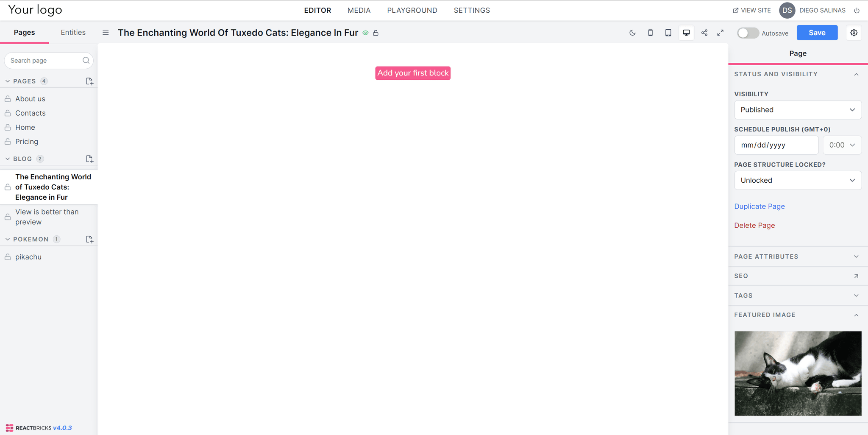Click Add your first block
Viewport: 868px width, 435px height.
coord(413,73)
